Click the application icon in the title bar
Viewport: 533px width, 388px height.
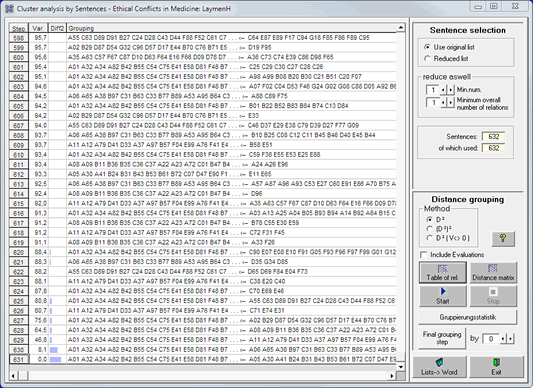click(x=10, y=9)
